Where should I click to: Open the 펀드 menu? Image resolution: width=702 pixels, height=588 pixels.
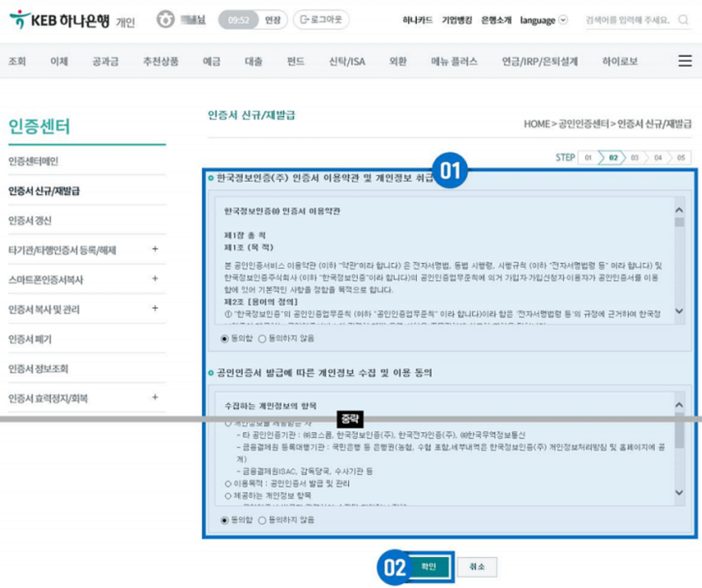[296, 61]
